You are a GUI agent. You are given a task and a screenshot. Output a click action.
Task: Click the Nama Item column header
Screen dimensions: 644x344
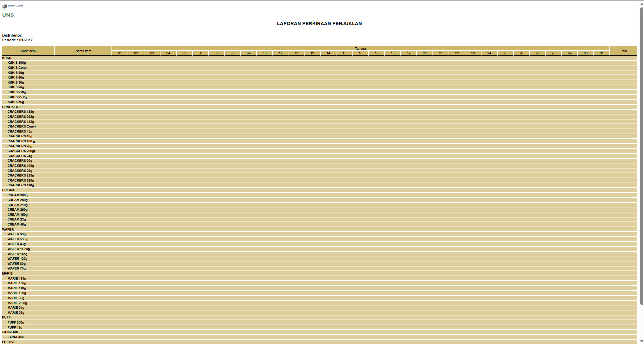[x=83, y=51]
